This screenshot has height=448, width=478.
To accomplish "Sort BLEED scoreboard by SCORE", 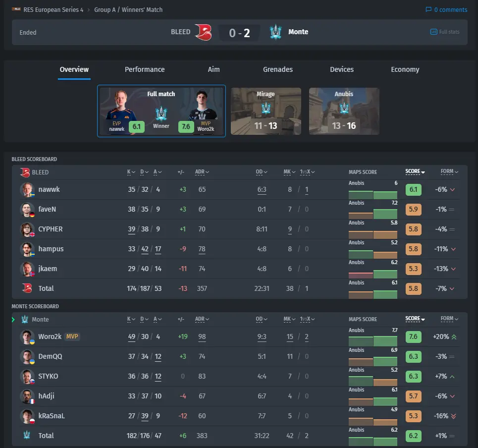I will (415, 171).
